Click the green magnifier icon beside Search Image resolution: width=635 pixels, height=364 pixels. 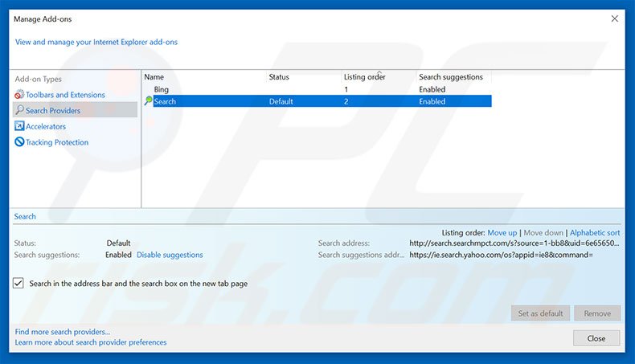click(x=148, y=100)
